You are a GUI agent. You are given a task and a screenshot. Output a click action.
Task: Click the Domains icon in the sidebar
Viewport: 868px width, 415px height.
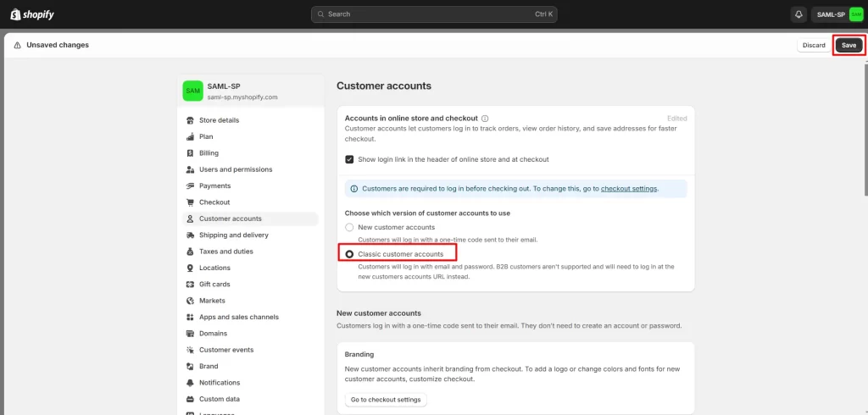coord(191,334)
